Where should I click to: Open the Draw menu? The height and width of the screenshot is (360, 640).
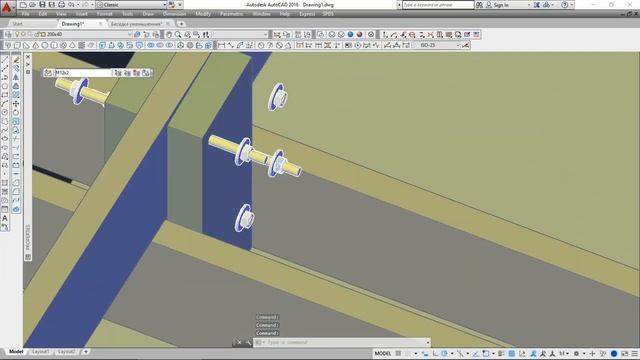148,14
